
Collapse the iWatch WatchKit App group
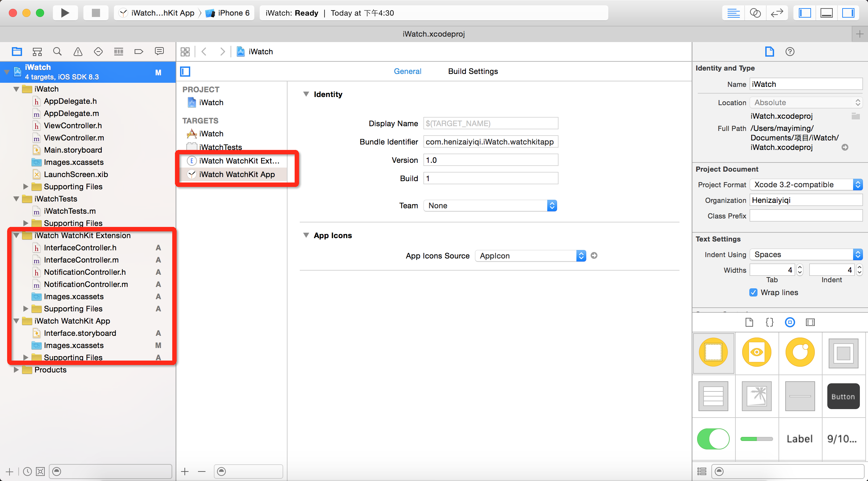[x=16, y=321]
